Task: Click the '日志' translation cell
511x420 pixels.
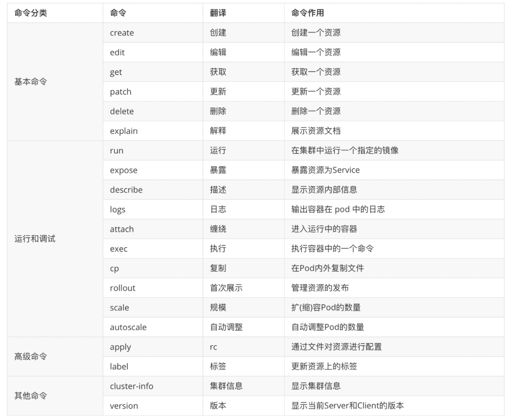Action: (244, 209)
